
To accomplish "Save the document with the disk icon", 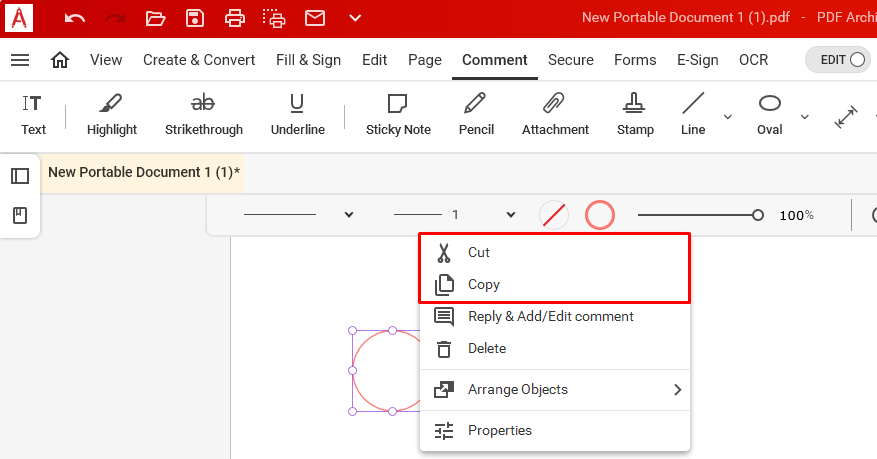I will point(195,18).
